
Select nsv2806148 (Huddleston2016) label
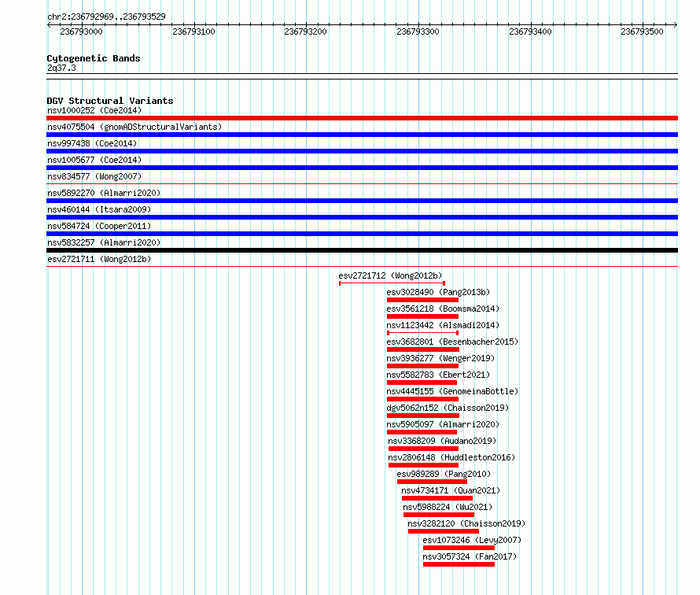pos(451,457)
